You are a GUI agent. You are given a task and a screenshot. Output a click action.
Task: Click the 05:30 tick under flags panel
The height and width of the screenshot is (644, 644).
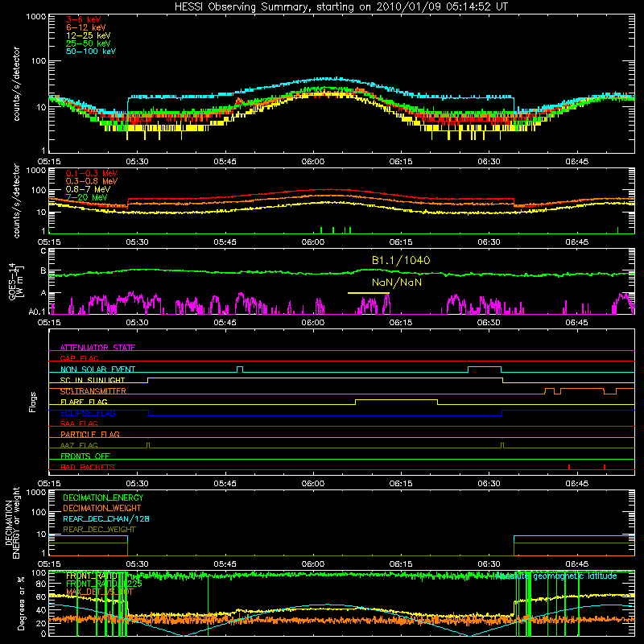[x=137, y=484]
